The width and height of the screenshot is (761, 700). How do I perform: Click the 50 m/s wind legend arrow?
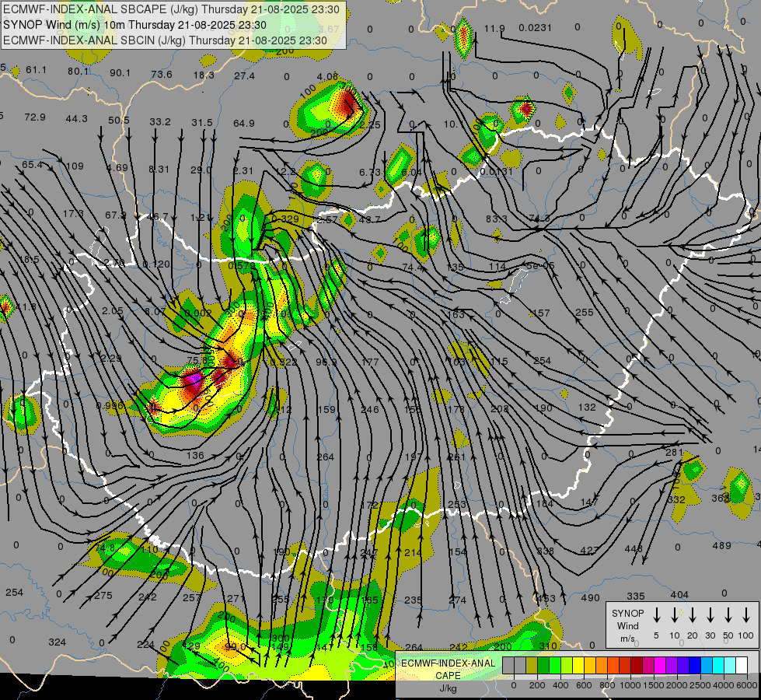728,615
